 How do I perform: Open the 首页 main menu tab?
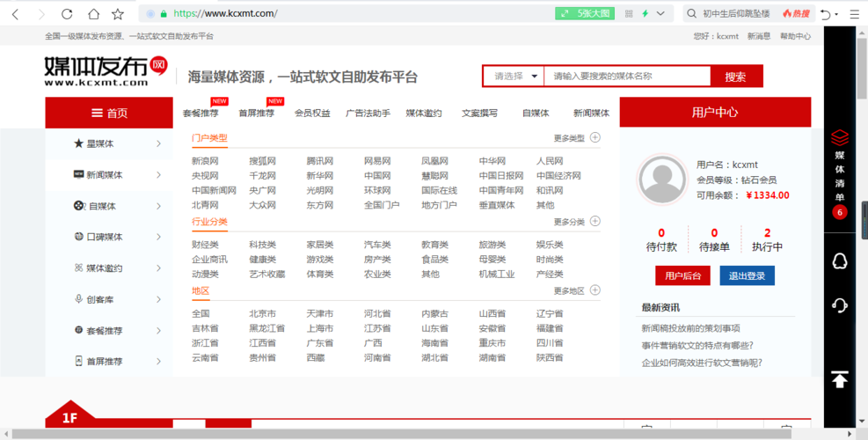109,113
